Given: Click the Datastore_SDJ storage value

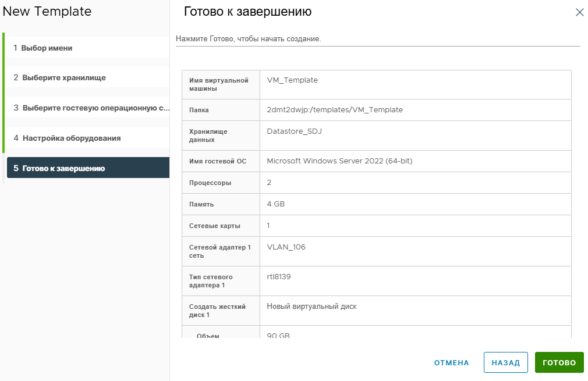Looking at the screenshot, I should click(294, 131).
